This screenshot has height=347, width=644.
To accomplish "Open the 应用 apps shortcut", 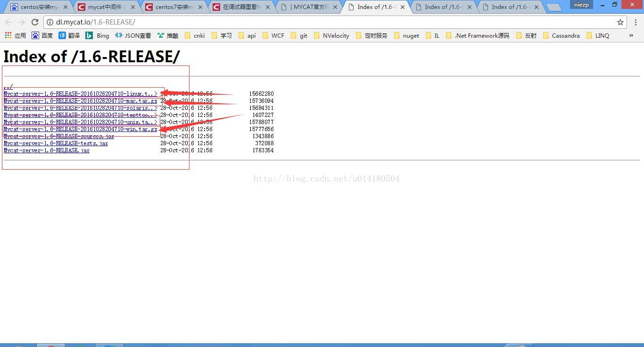I will (x=15, y=35).
